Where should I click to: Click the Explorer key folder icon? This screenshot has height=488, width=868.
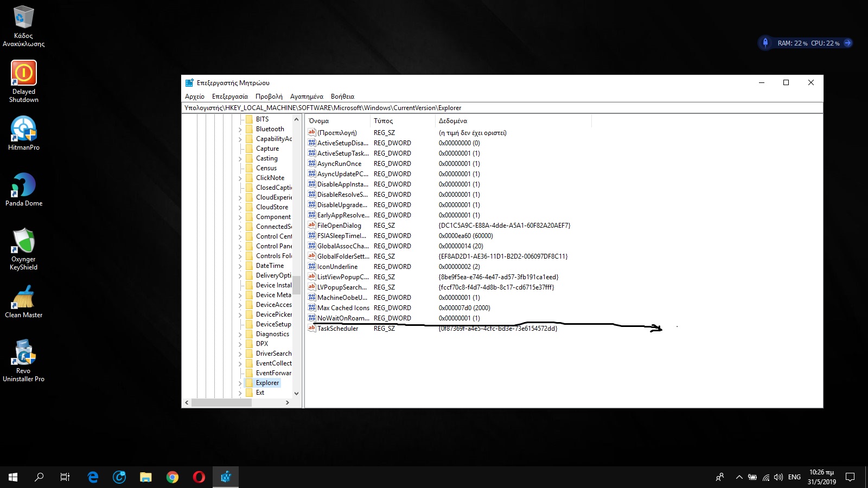[249, 383]
